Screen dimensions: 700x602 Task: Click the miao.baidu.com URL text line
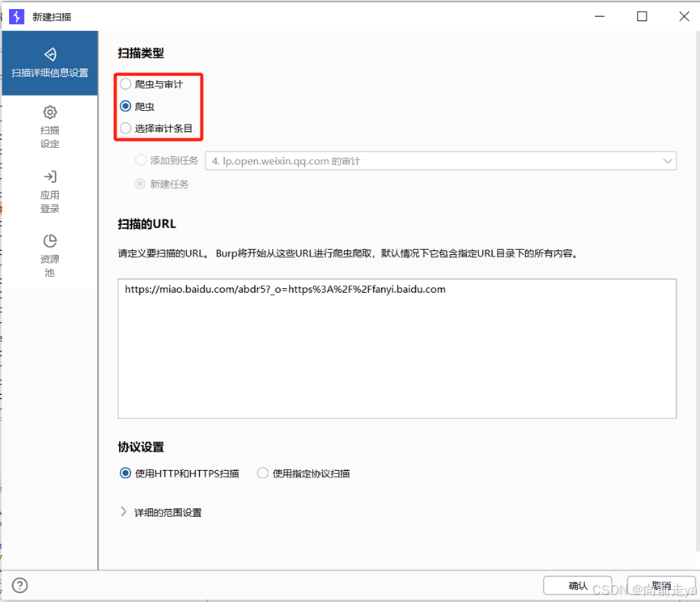click(x=286, y=289)
